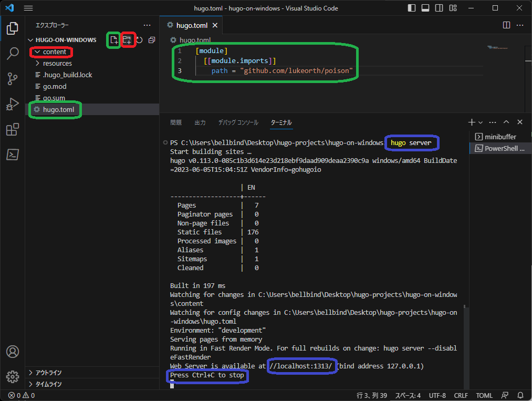This screenshot has height=401, width=532.
Task: Change file encoding UTF-8
Action: point(437,396)
